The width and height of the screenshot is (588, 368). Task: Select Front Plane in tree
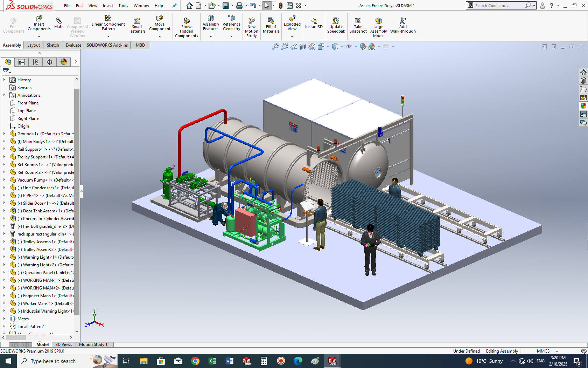28,103
